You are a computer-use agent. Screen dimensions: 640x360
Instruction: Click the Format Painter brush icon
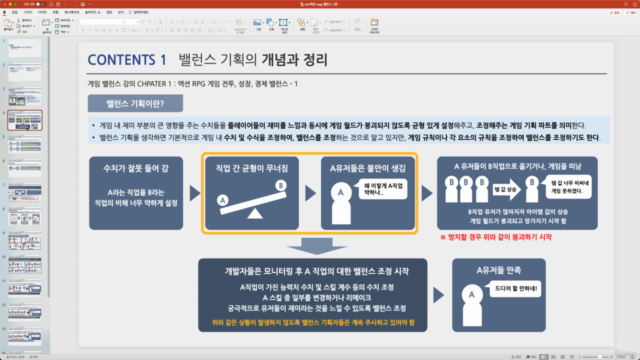pos(18,32)
